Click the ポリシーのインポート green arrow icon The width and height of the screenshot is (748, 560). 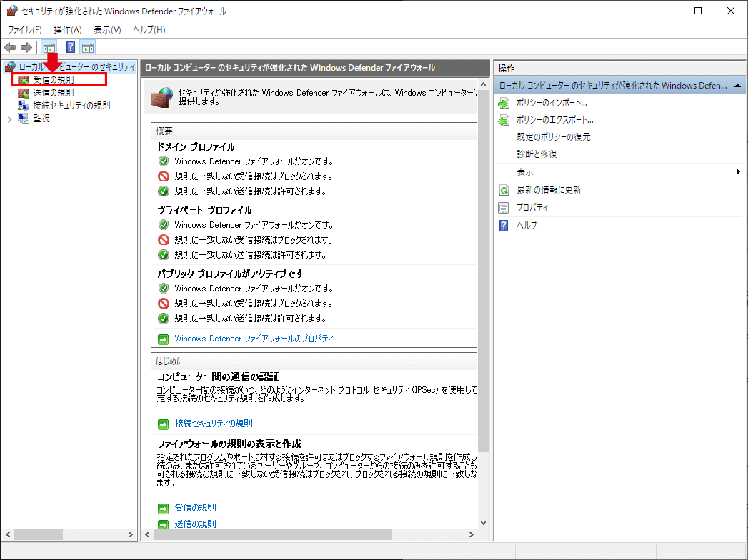pos(504,103)
